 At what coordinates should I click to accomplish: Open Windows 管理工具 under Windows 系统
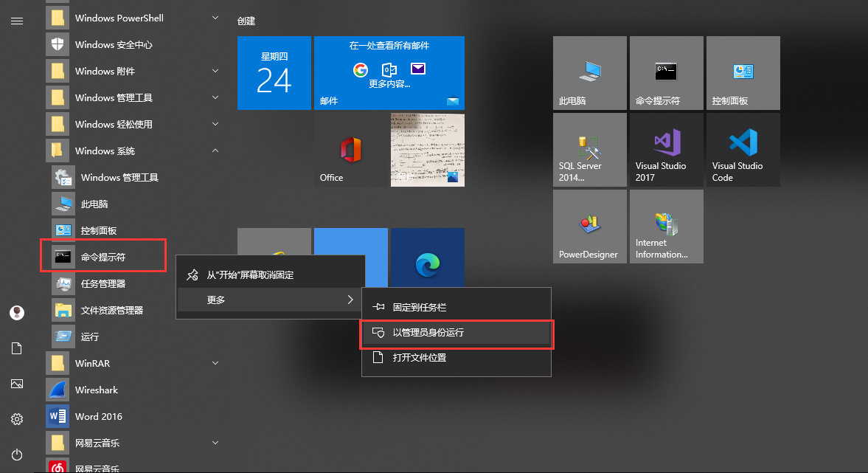(136, 177)
